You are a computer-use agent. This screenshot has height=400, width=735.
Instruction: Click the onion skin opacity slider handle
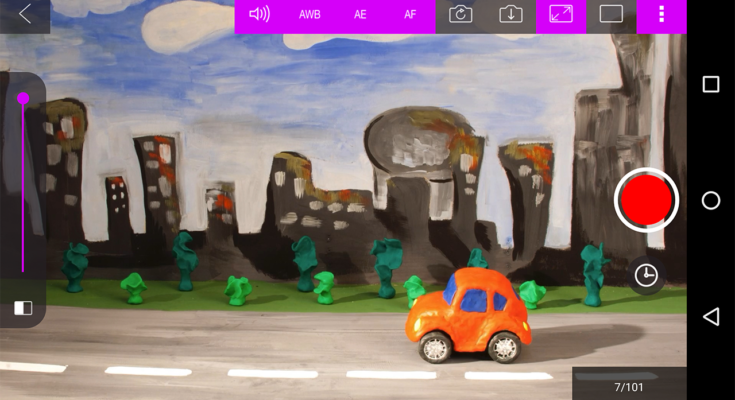(x=23, y=98)
